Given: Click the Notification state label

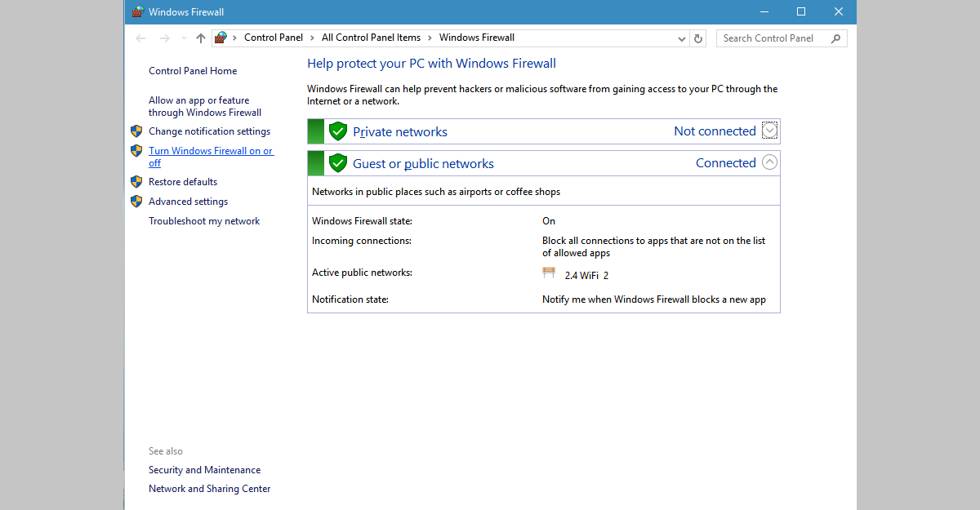Looking at the screenshot, I should tap(350, 299).
